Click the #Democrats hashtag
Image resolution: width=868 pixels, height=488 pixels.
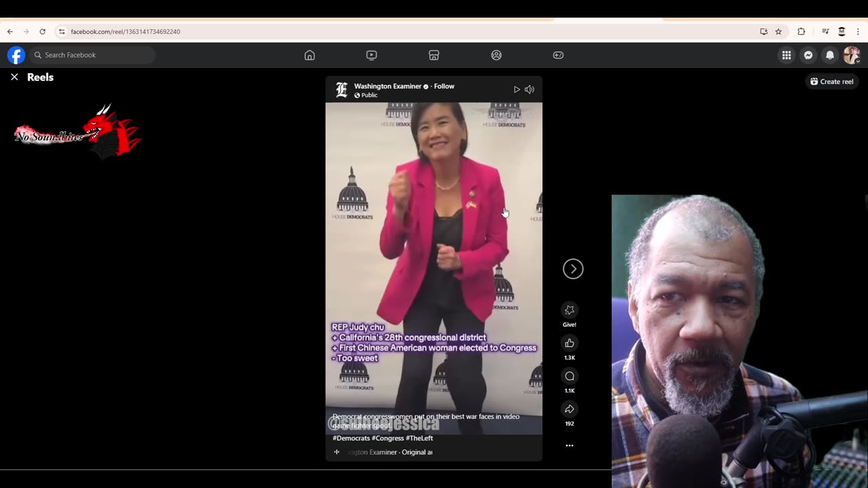[x=351, y=438]
